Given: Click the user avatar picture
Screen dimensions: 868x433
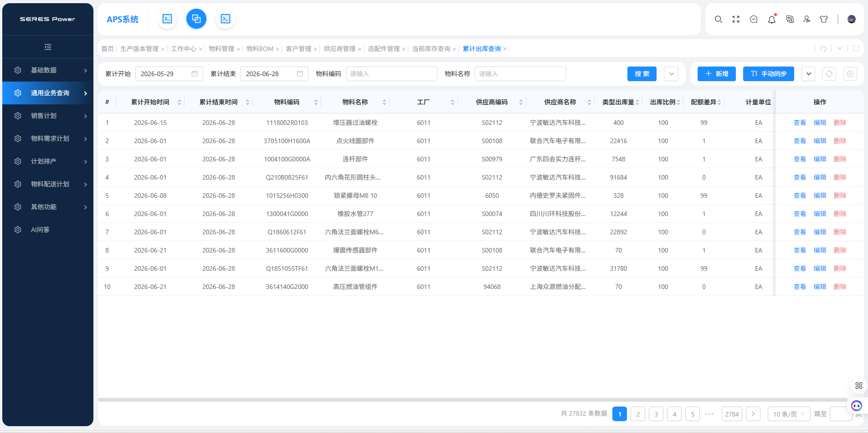Looking at the screenshot, I should tap(852, 19).
